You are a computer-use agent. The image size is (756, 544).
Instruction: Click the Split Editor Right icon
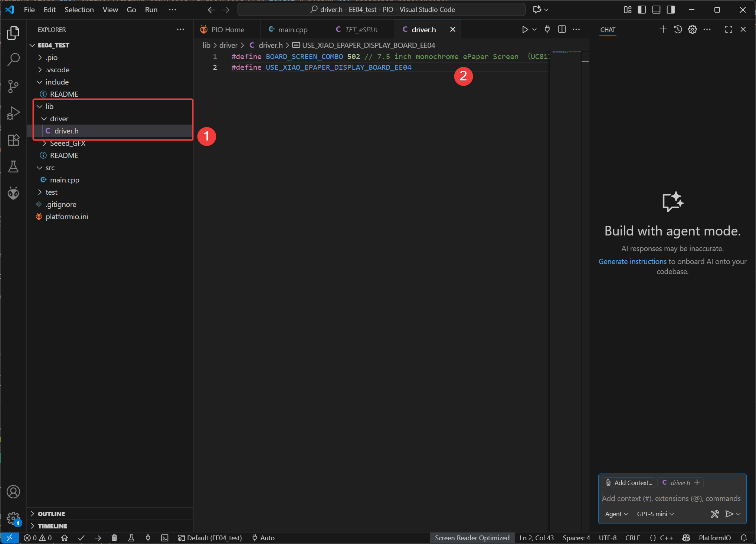(x=562, y=29)
